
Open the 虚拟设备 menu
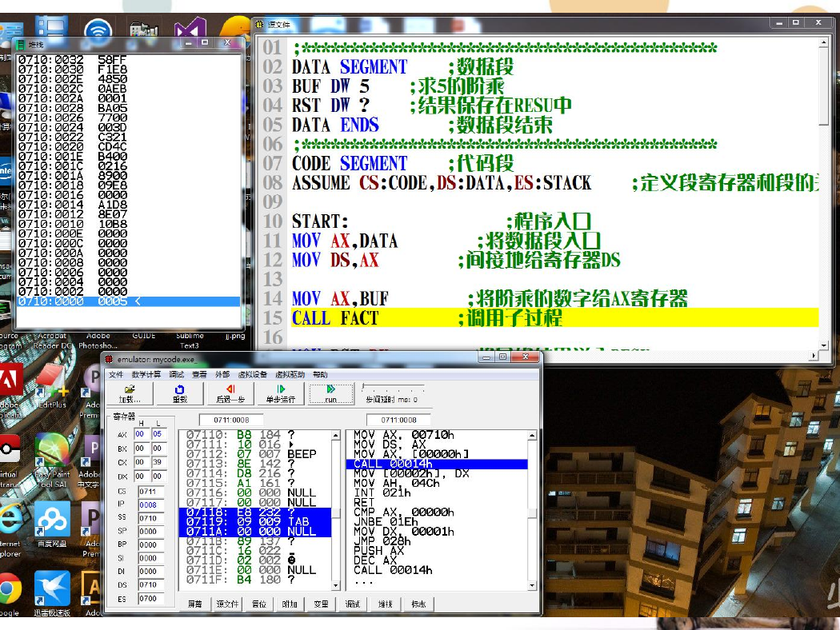(252, 375)
